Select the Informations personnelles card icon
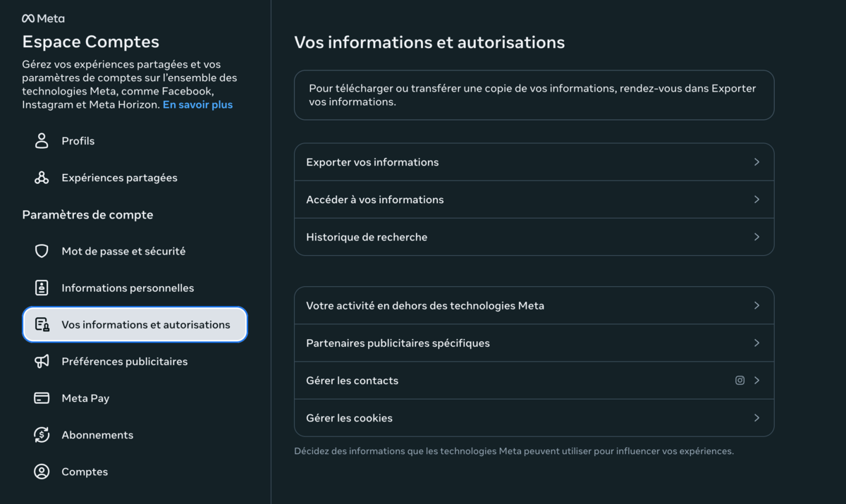846x504 pixels. click(x=41, y=288)
